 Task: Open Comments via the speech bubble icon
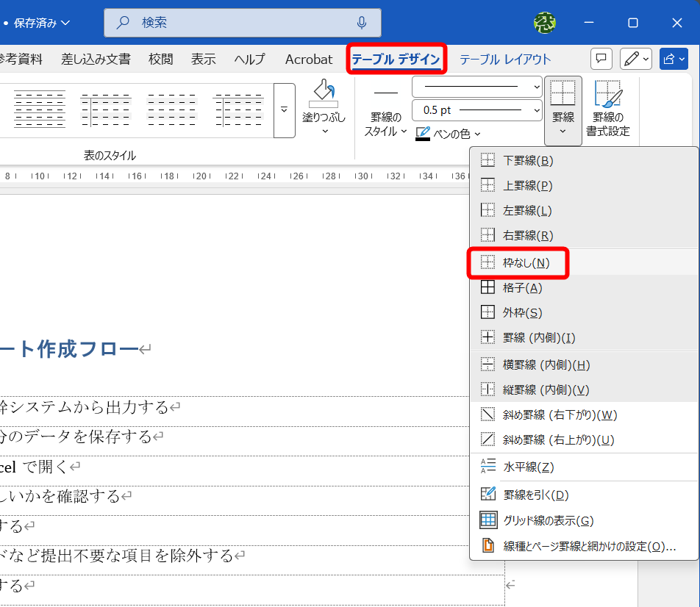(601, 59)
